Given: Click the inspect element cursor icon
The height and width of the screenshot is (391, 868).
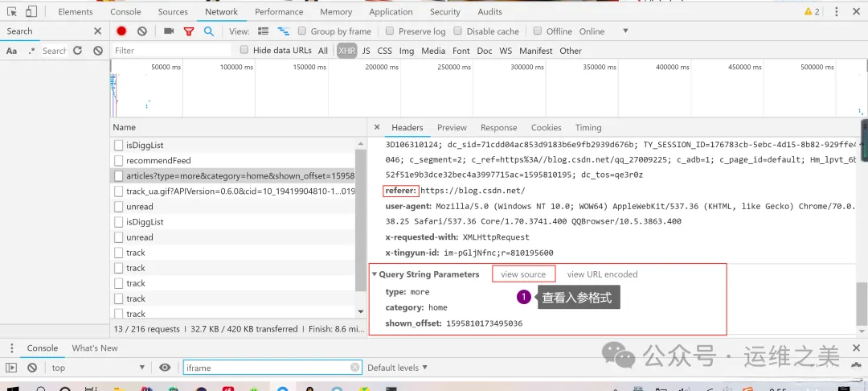Looking at the screenshot, I should [x=10, y=12].
